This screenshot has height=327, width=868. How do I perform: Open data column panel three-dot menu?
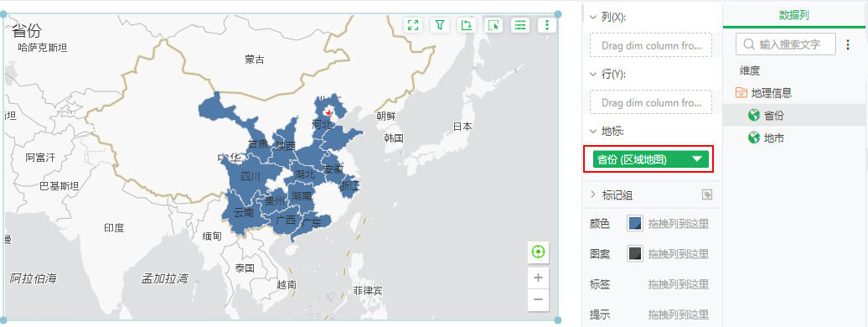pos(848,44)
